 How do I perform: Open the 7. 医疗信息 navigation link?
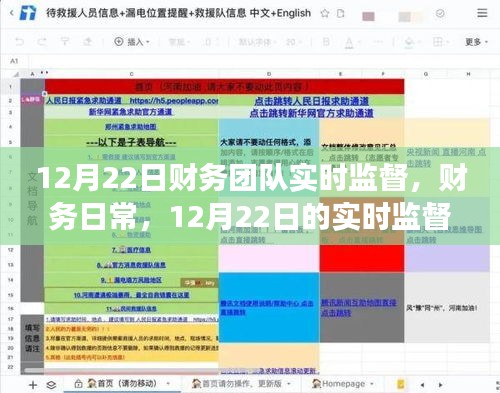pyautogui.click(x=131, y=250)
